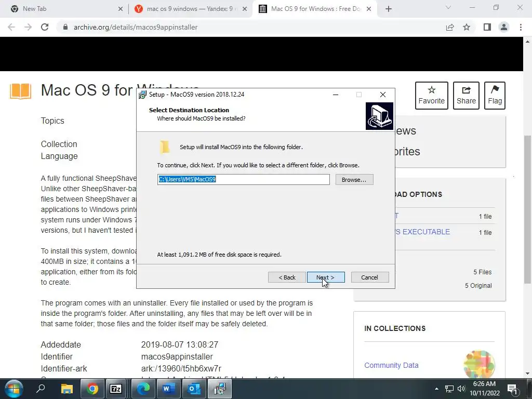This screenshot has height=399, width=532.
Task: Open Outlook from taskbar
Action: click(x=194, y=389)
